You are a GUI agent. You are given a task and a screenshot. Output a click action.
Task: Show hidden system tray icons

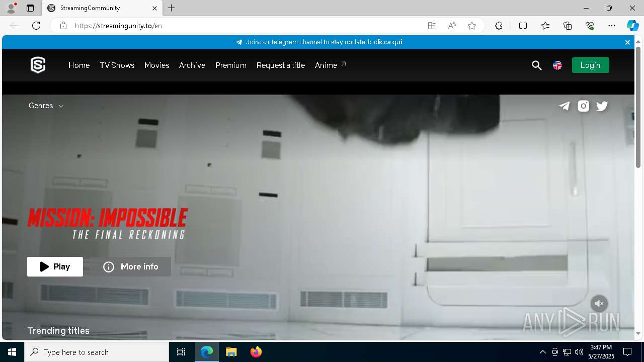coord(542,352)
